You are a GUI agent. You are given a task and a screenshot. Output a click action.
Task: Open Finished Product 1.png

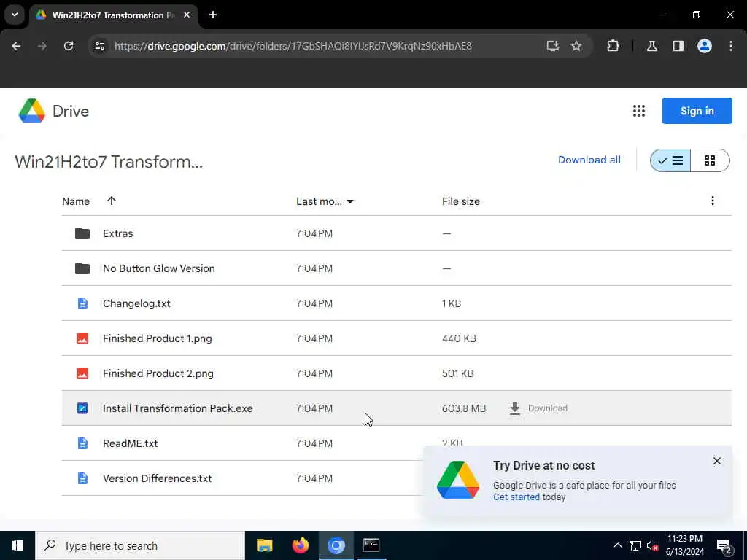click(396, 338)
